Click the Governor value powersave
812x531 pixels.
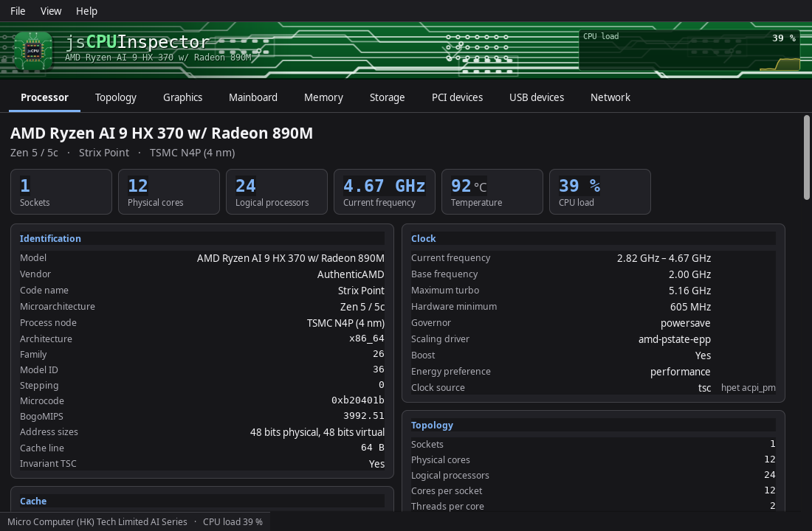(x=685, y=324)
